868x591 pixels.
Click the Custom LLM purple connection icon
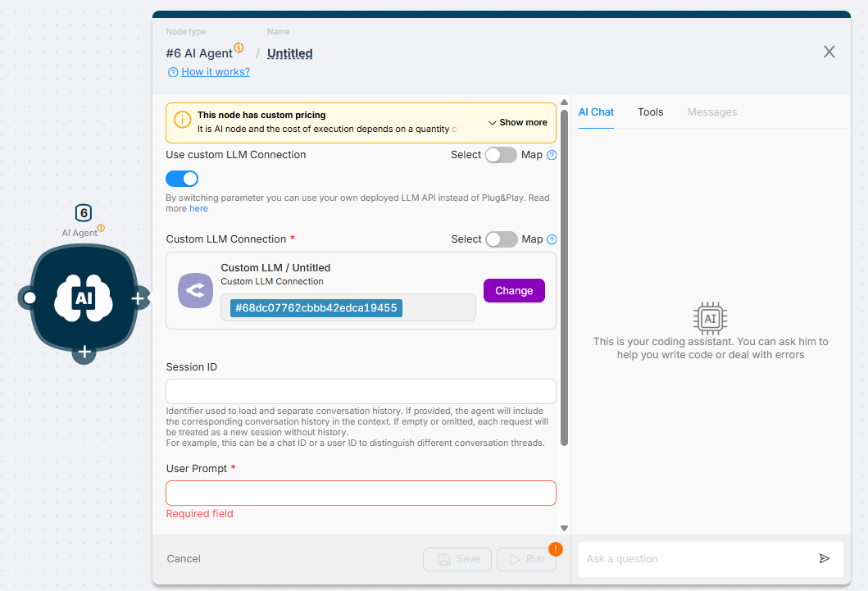195,291
